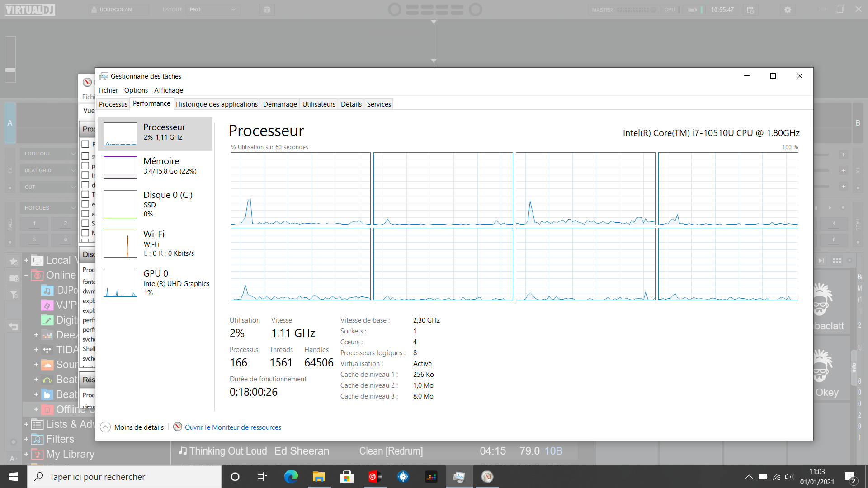Image resolution: width=868 pixels, height=488 pixels.
Task: Click the icon right of the VirtualDJ clock
Action: (750, 9)
